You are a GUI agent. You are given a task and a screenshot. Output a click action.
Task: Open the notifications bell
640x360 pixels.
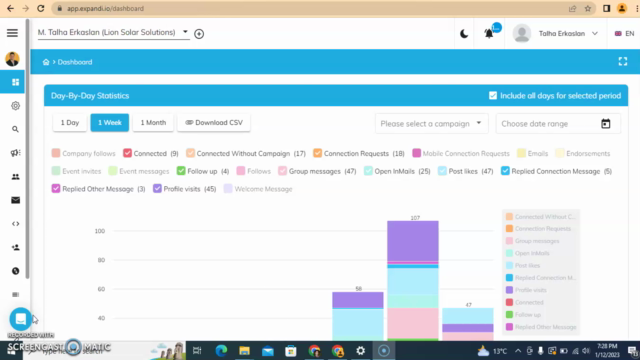(489, 33)
